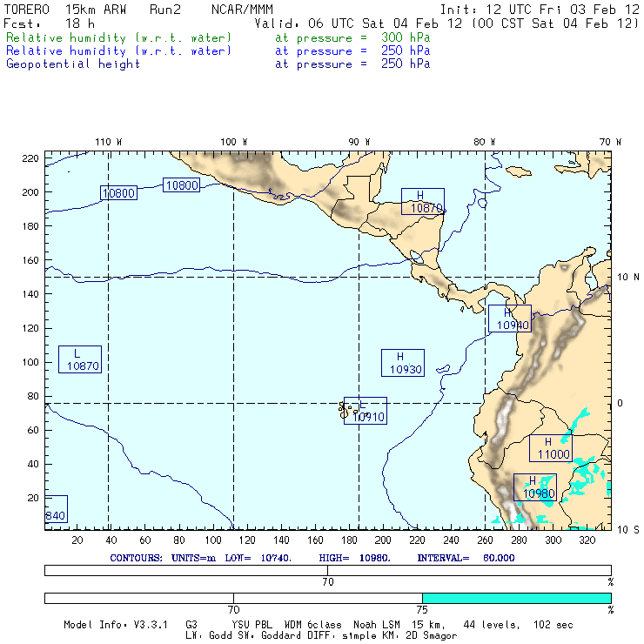Click the H 10870 high marker over Honduras
The height and width of the screenshot is (644, 644).
[x=423, y=201]
